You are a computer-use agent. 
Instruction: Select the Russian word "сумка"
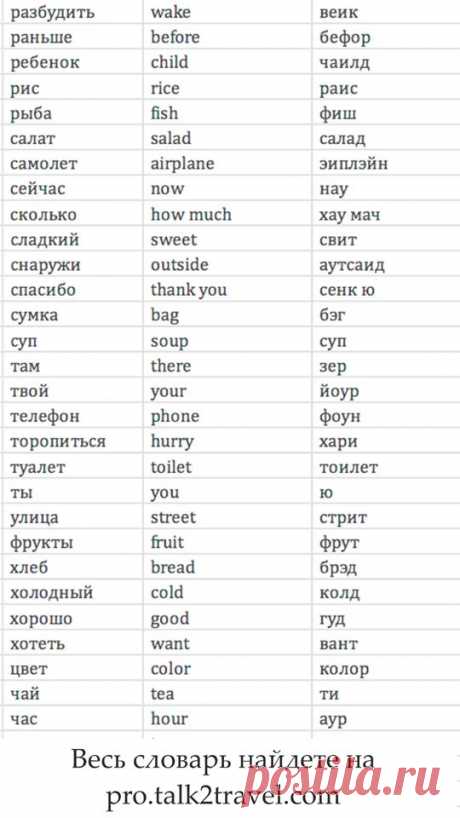34,316
